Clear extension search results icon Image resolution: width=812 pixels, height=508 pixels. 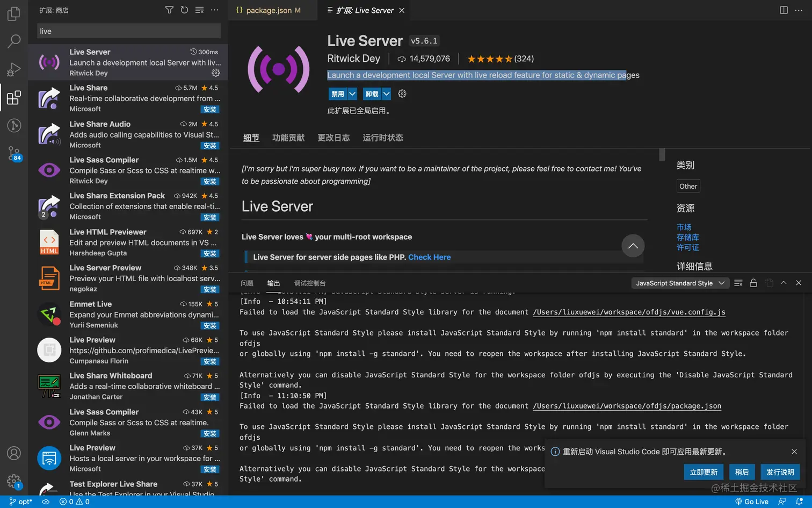click(x=199, y=10)
